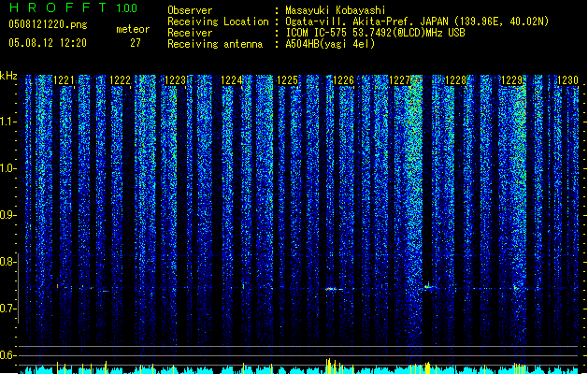The height and width of the screenshot is (374, 588).
Task: Click the meteor label
Action: pos(133,29)
